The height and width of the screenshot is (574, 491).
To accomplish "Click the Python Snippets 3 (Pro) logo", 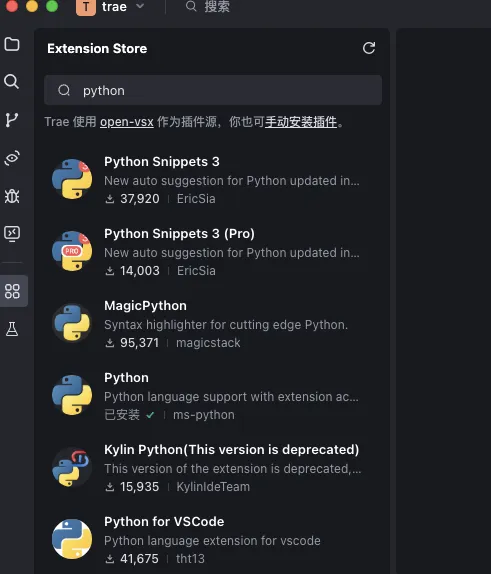I will (x=72, y=251).
